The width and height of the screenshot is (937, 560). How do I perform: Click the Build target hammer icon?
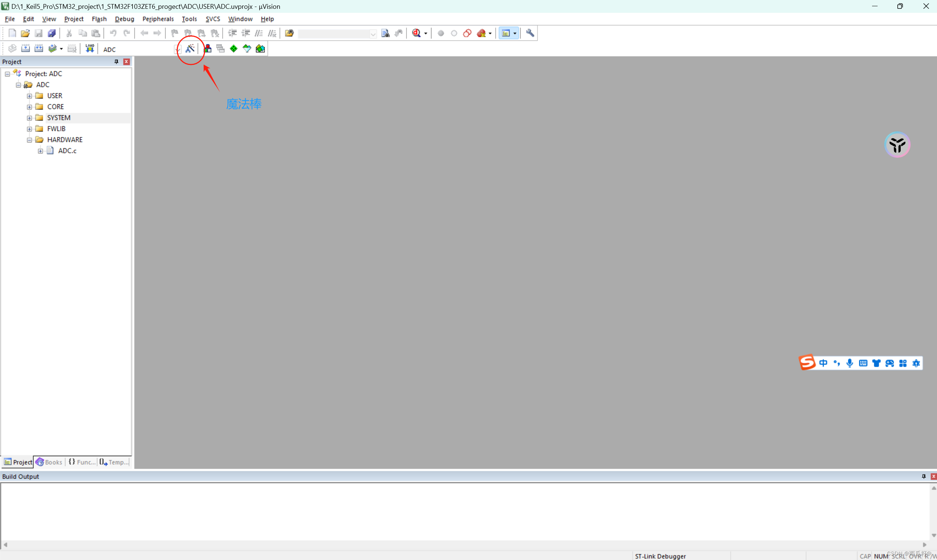pos(25,48)
